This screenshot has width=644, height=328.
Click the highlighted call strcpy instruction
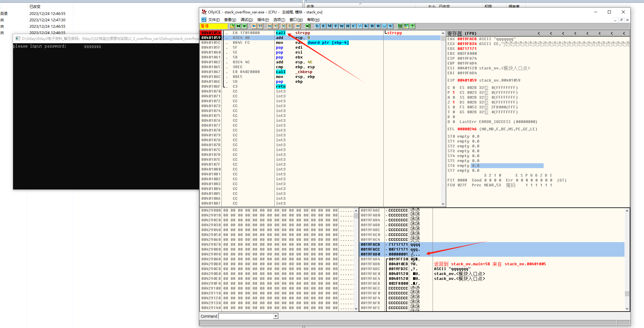point(280,33)
